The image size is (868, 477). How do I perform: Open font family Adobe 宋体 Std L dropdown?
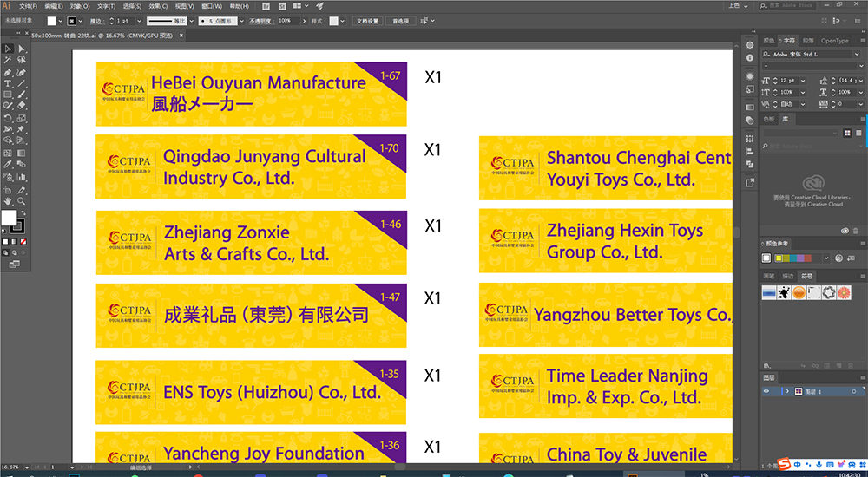857,55
